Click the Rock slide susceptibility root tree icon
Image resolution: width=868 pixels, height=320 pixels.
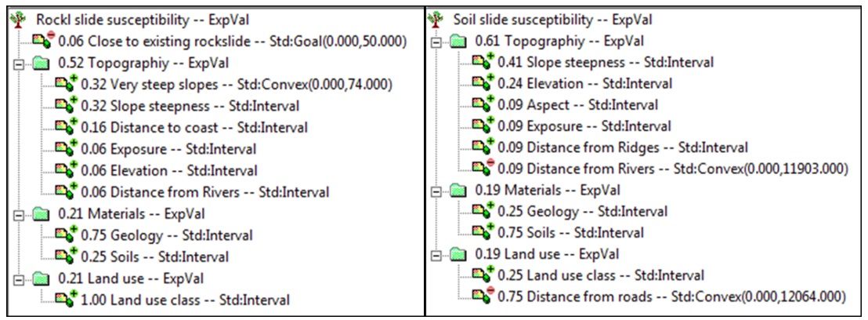(x=13, y=20)
